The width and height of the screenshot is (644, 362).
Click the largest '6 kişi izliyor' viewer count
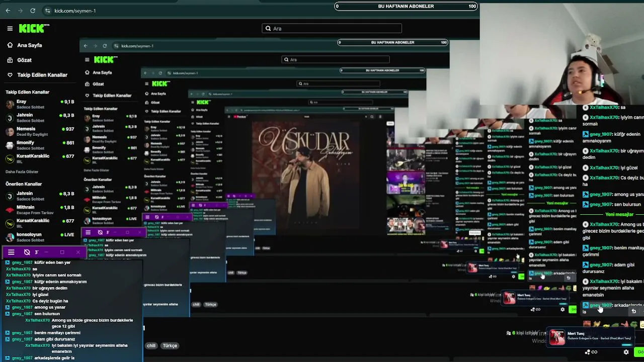click(x=522, y=333)
